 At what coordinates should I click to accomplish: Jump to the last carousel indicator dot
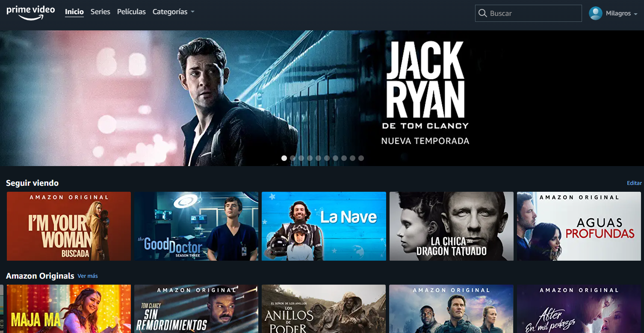(x=361, y=158)
